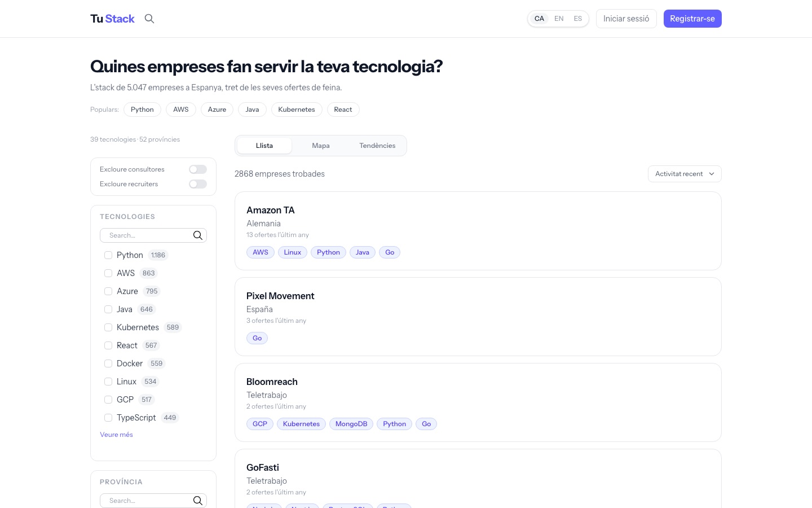Focus the Tecnologies search field

pos(153,235)
